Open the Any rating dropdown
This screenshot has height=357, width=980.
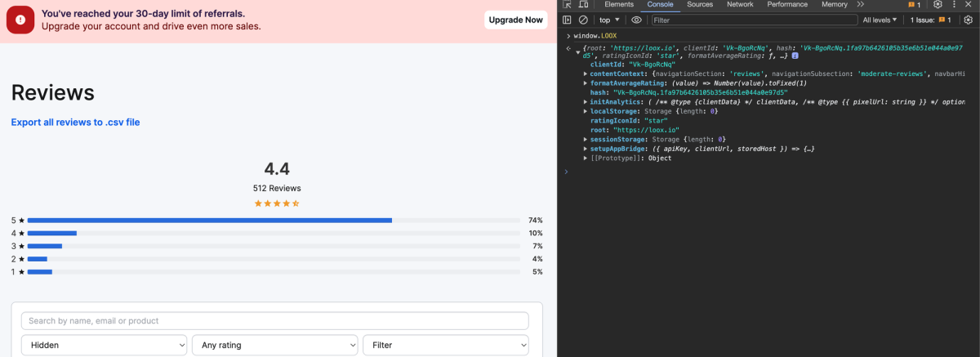(x=274, y=346)
